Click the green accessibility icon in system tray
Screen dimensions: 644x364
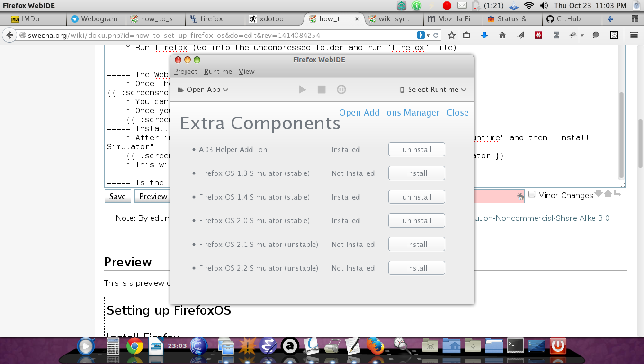(x=417, y=6)
